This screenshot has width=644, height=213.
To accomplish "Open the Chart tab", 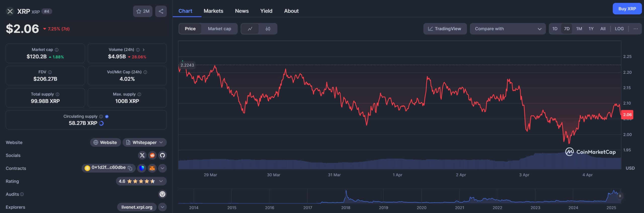I will (x=185, y=11).
